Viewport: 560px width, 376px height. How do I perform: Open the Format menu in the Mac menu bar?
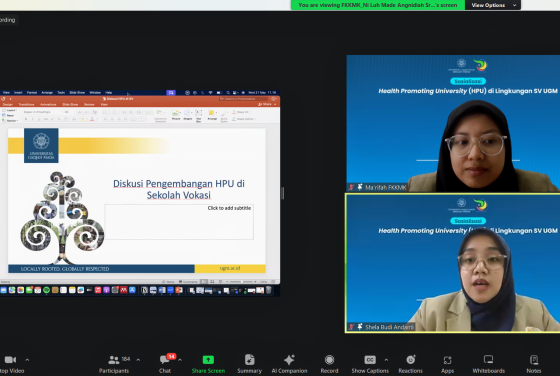pyautogui.click(x=32, y=92)
